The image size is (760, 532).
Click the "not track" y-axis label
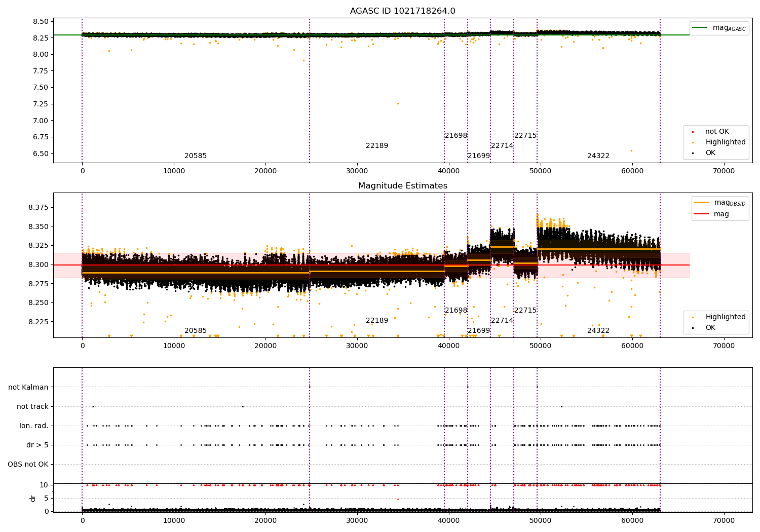click(x=32, y=407)
